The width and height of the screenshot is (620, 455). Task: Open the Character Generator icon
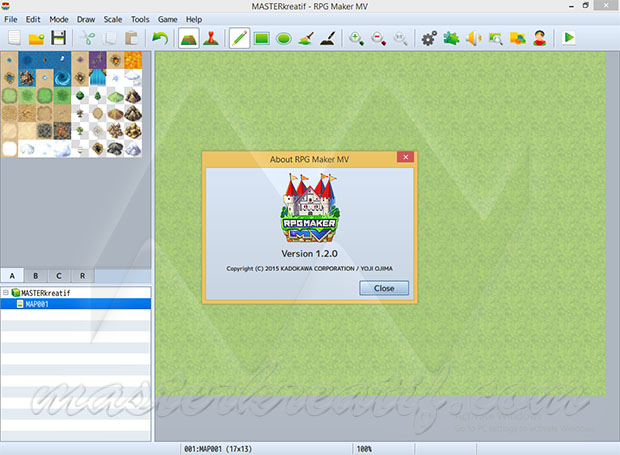(x=540, y=38)
